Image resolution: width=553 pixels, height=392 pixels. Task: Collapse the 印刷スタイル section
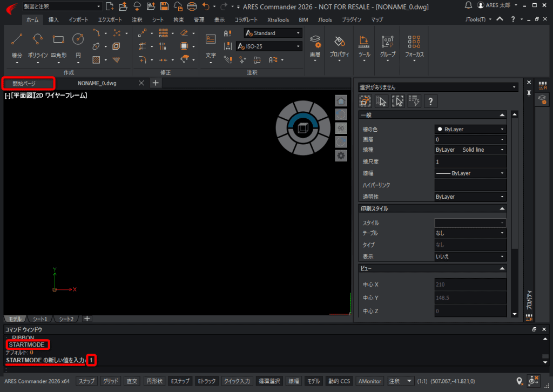point(502,208)
